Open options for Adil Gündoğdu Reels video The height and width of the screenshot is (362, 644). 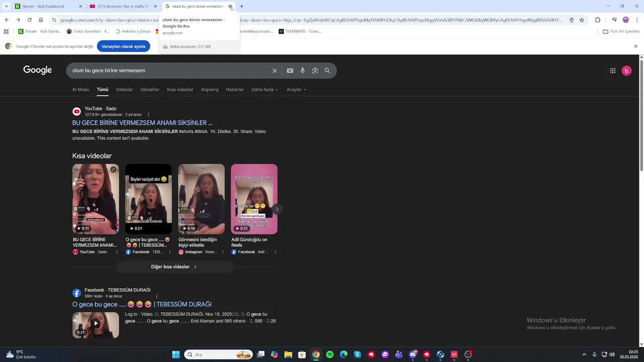(x=275, y=252)
